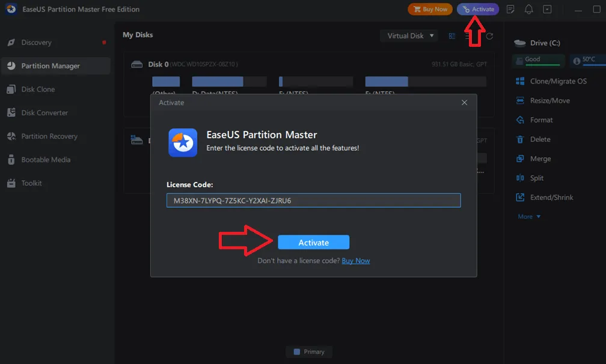Viewport: 606px width, 364px height.
Task: Click the Drive (C:) disk icon
Action: click(520, 43)
